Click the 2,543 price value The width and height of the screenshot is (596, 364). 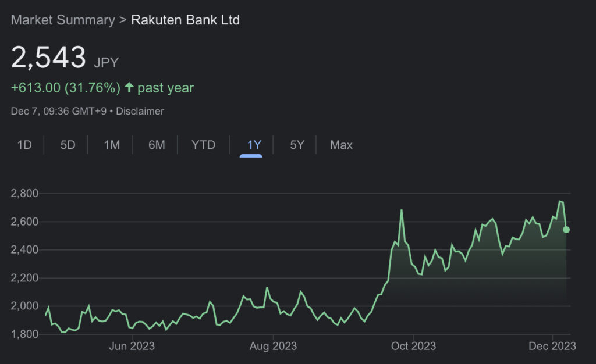point(48,58)
